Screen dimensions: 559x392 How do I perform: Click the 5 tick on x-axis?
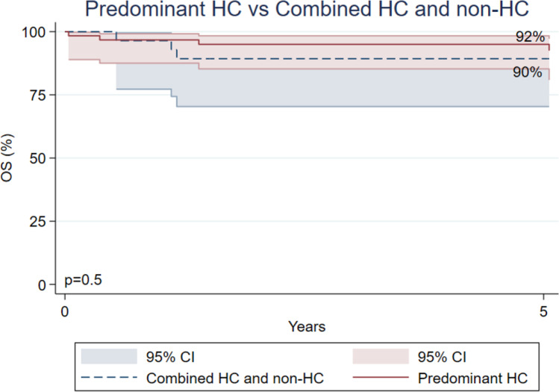(543, 308)
